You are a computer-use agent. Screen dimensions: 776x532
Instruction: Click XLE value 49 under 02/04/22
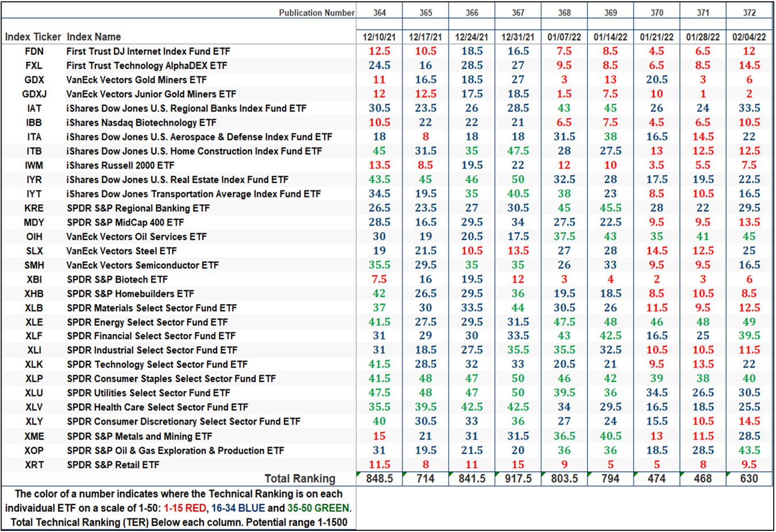749,322
